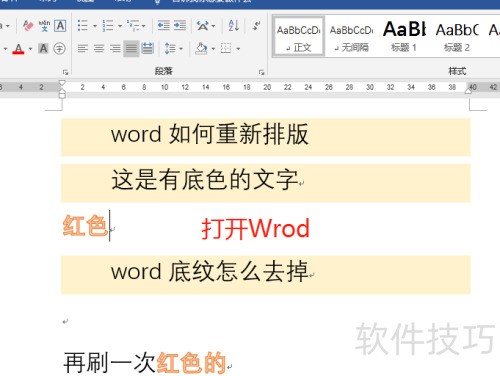Click the red Font Color button
The image size is (500, 376).
click(x=18, y=49)
